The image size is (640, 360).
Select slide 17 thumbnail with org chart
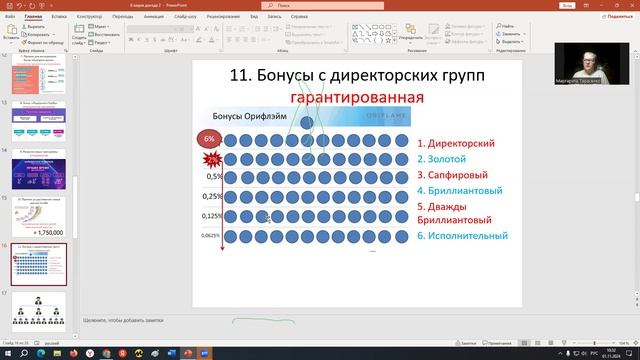click(38, 312)
